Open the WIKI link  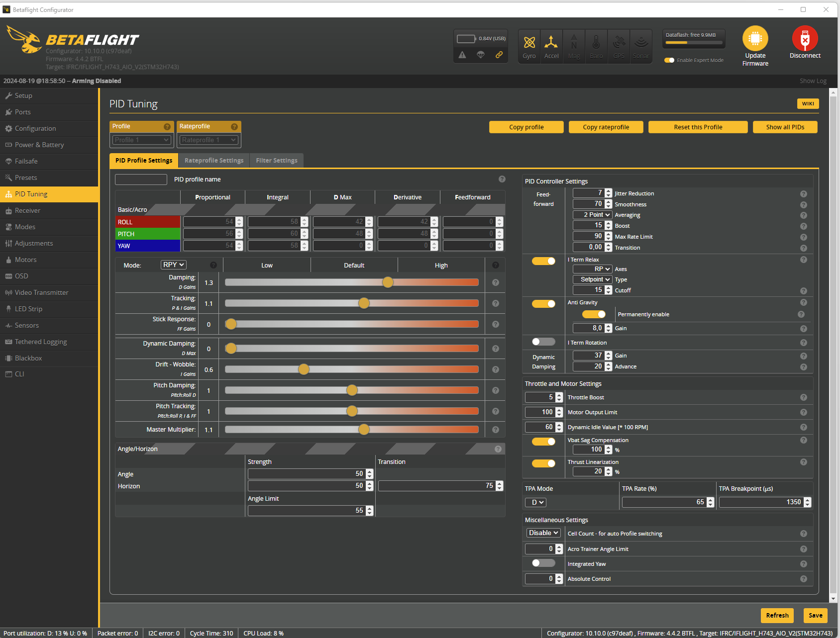click(x=808, y=103)
